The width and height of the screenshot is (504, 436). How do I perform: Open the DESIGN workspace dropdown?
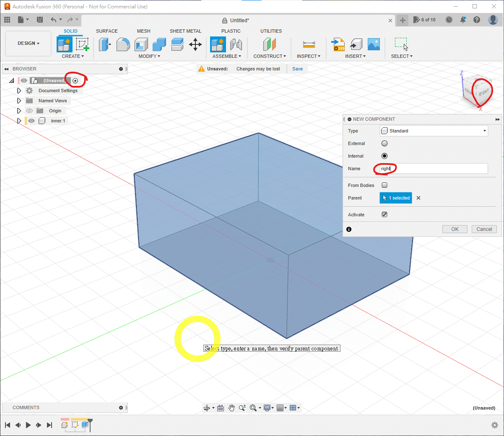coord(28,43)
